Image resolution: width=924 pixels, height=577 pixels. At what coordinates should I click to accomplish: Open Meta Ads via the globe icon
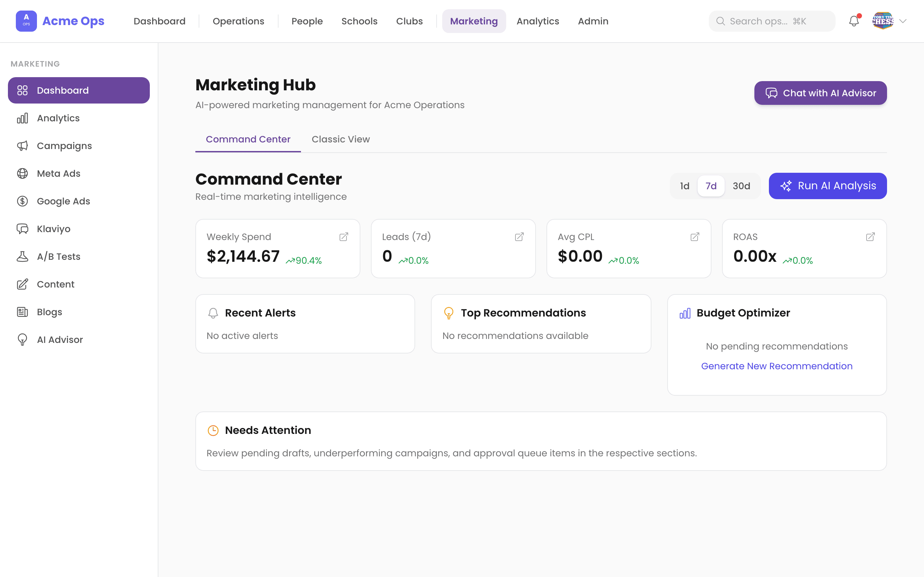point(23,173)
